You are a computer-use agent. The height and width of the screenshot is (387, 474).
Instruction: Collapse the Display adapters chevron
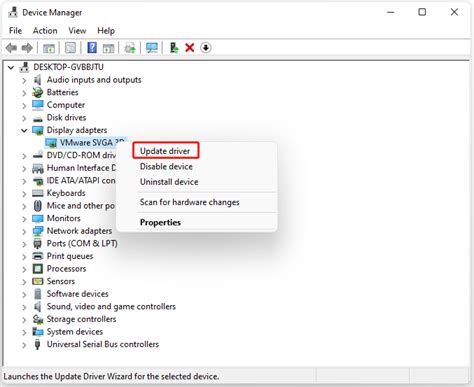(24, 130)
